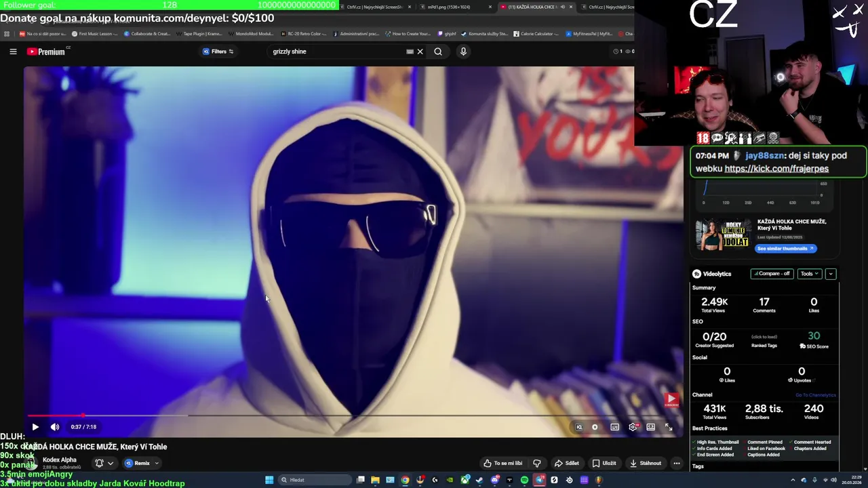Toggle the autoplay switch in the player
Screen dimensions: 868x488
click(595, 427)
